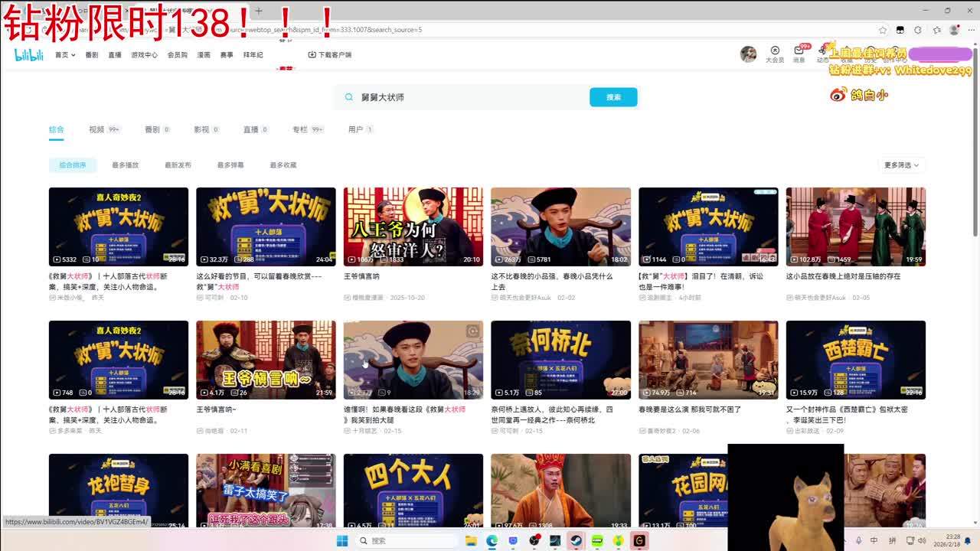Expand the 首页 dropdown menu
The image size is (980, 551).
65,55
